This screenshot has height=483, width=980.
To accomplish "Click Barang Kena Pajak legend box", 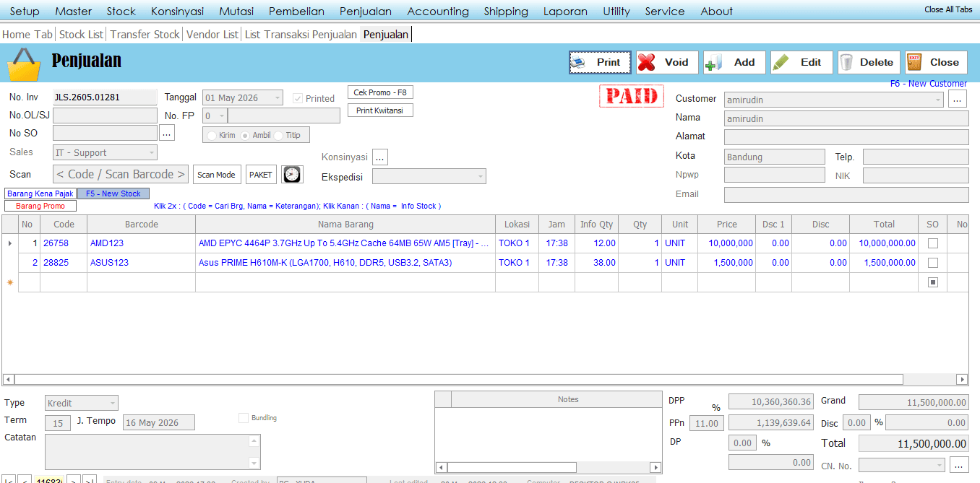I will point(40,193).
